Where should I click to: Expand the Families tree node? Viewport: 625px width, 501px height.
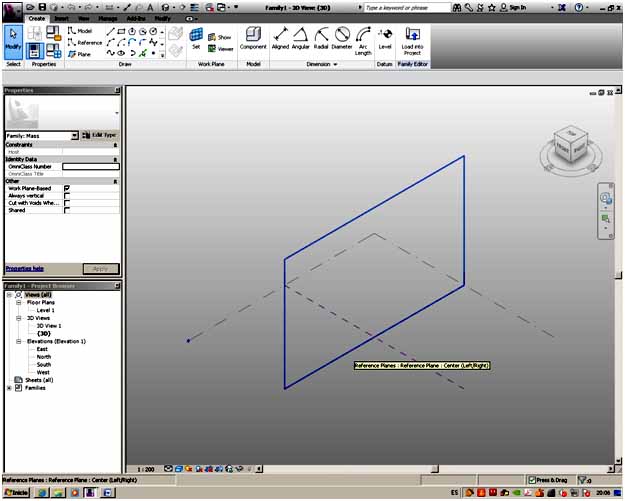9,388
